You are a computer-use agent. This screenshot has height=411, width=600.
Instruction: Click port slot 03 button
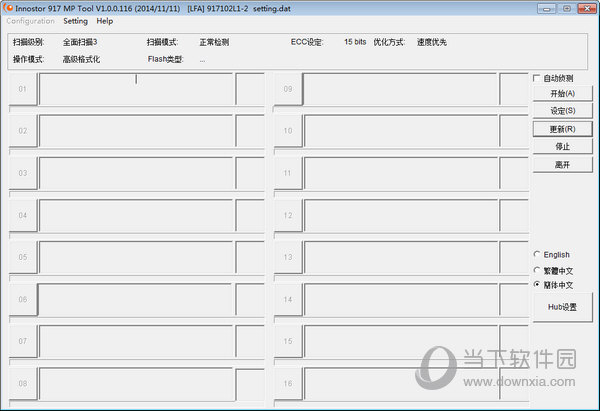(23, 173)
